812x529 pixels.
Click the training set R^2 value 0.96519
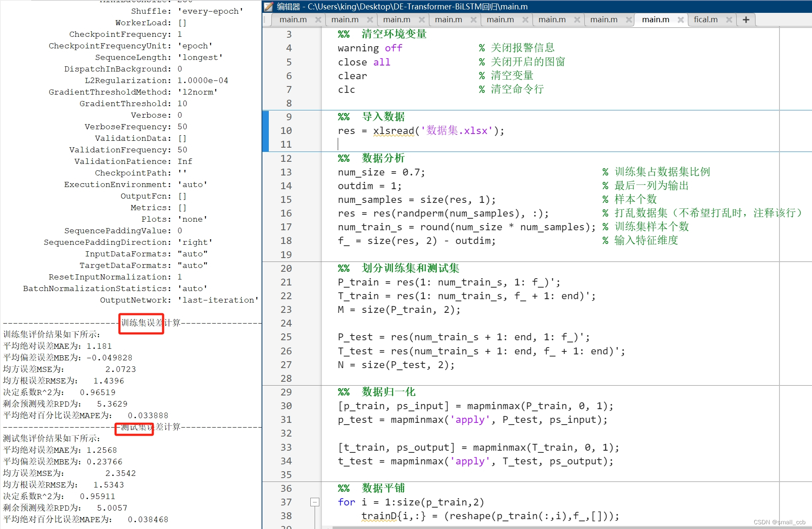98,392
